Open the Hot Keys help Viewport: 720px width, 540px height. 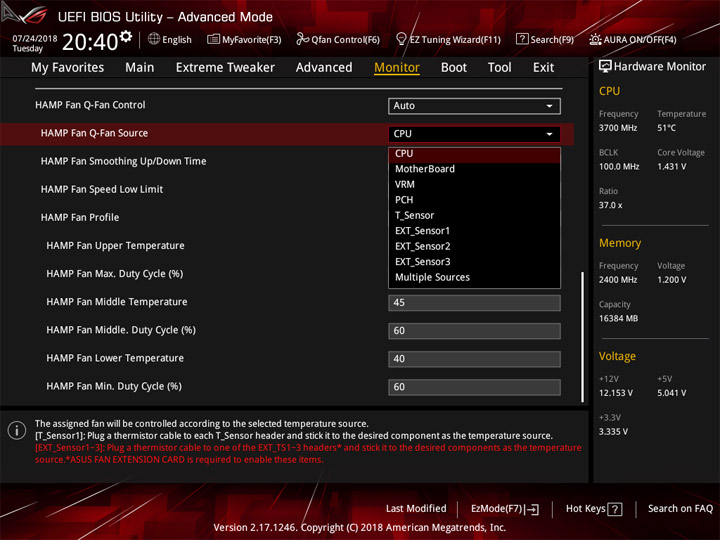[594, 509]
